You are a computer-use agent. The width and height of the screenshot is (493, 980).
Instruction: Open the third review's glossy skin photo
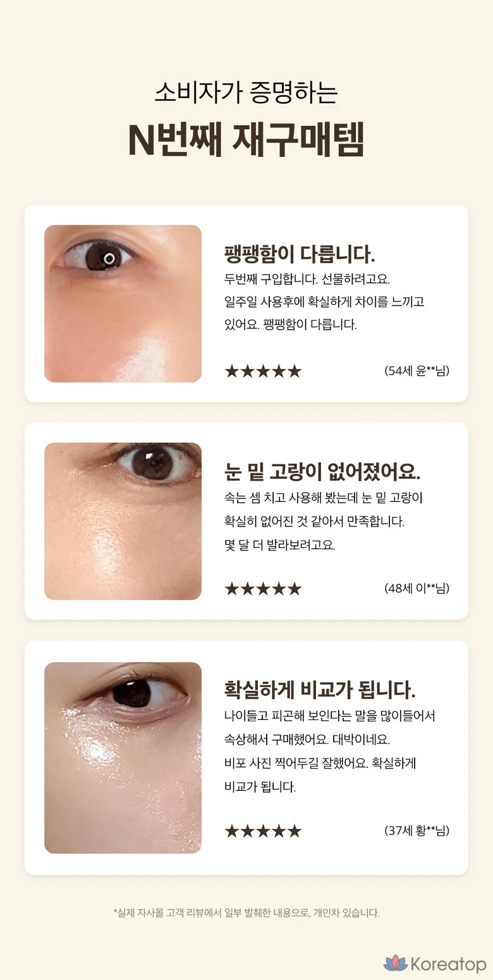tap(123, 758)
